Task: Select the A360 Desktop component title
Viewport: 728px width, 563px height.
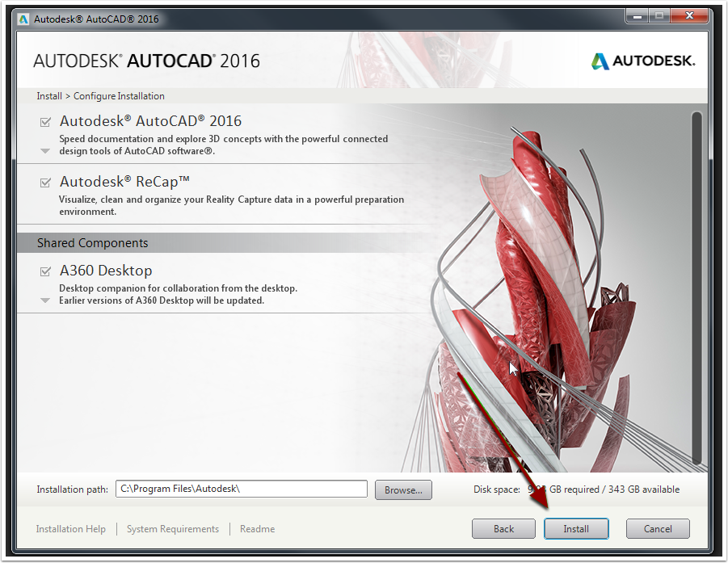Action: [106, 270]
